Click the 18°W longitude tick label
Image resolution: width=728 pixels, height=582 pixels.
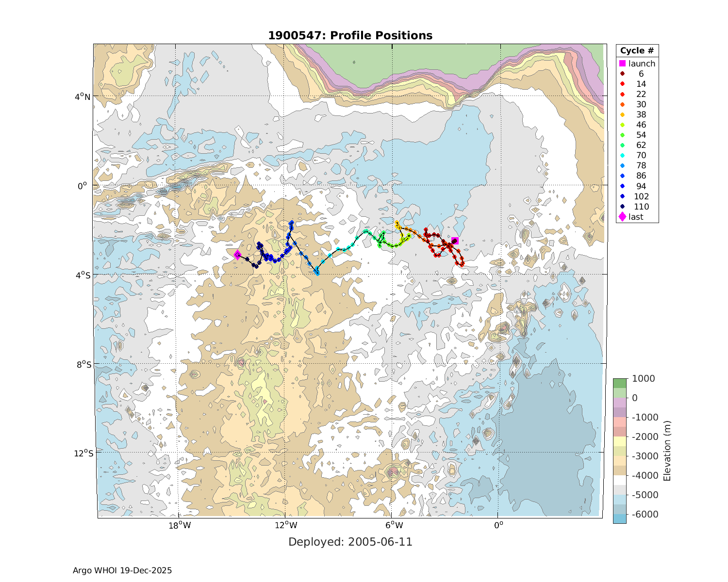click(179, 525)
